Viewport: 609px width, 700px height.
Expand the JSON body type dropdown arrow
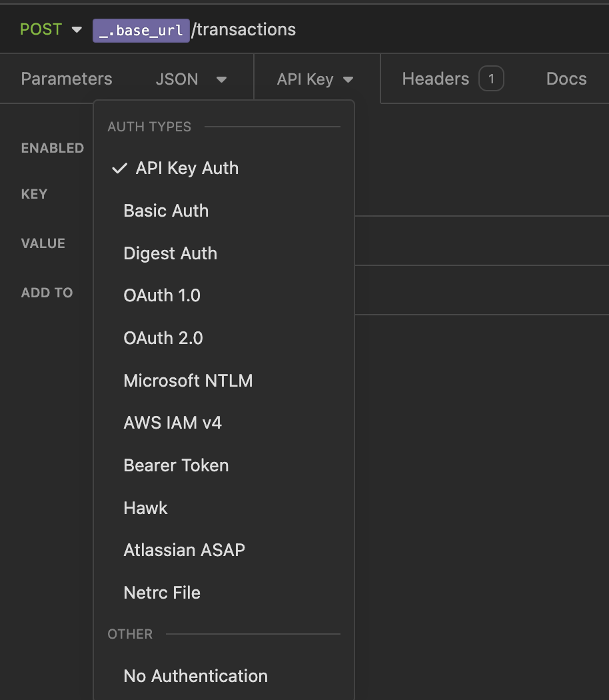(221, 79)
